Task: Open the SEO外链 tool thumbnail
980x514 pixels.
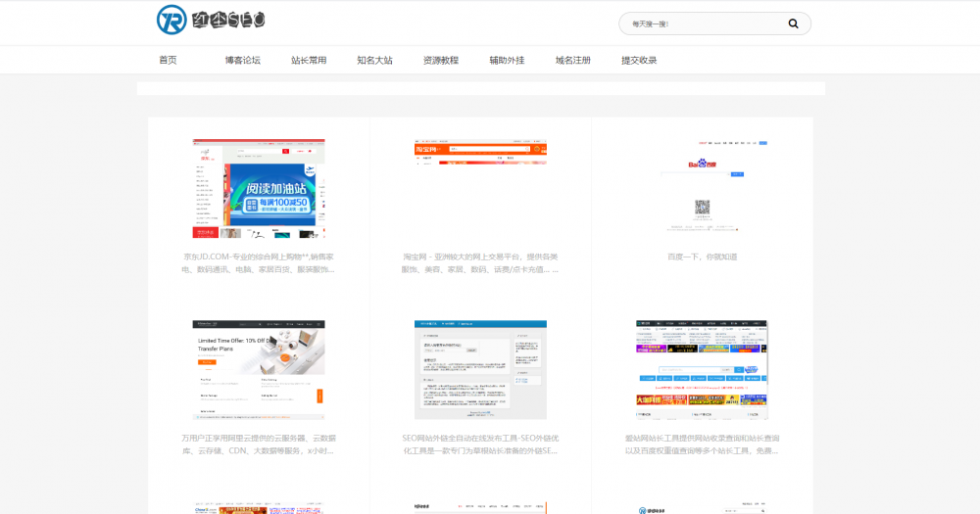Action: 480,369
